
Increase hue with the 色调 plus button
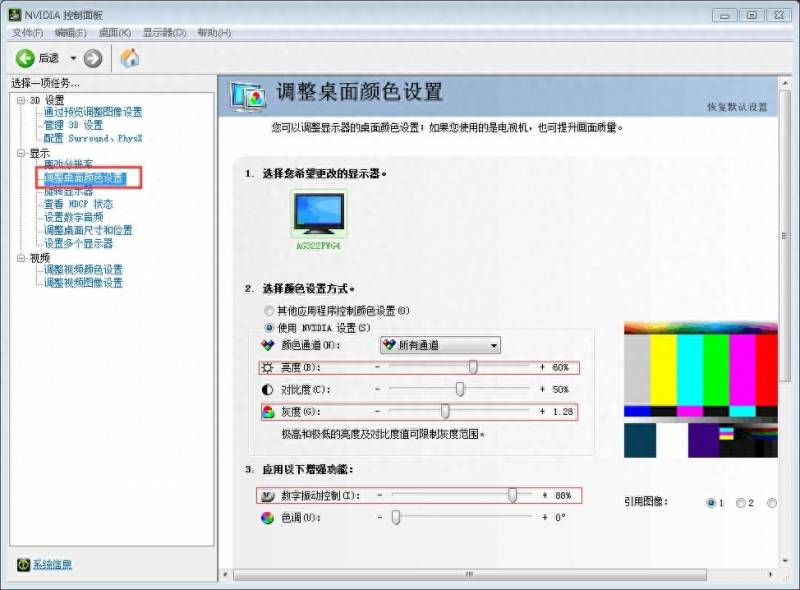[x=545, y=518]
